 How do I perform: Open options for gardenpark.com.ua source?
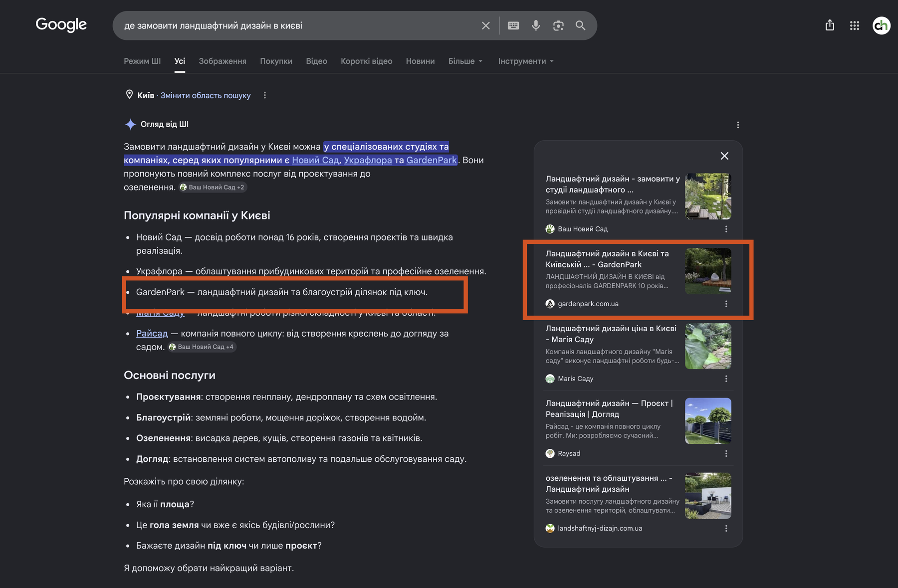[x=726, y=304]
